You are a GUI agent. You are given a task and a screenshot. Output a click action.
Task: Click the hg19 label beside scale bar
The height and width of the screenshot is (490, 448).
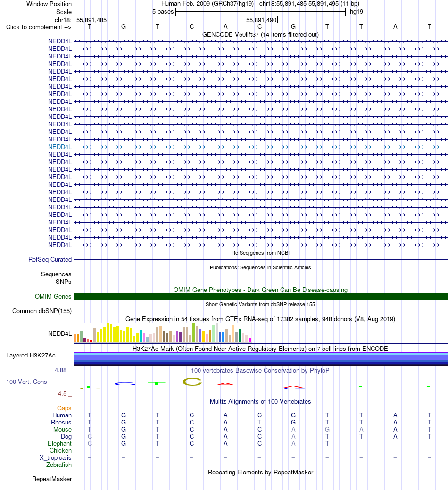[x=357, y=12]
